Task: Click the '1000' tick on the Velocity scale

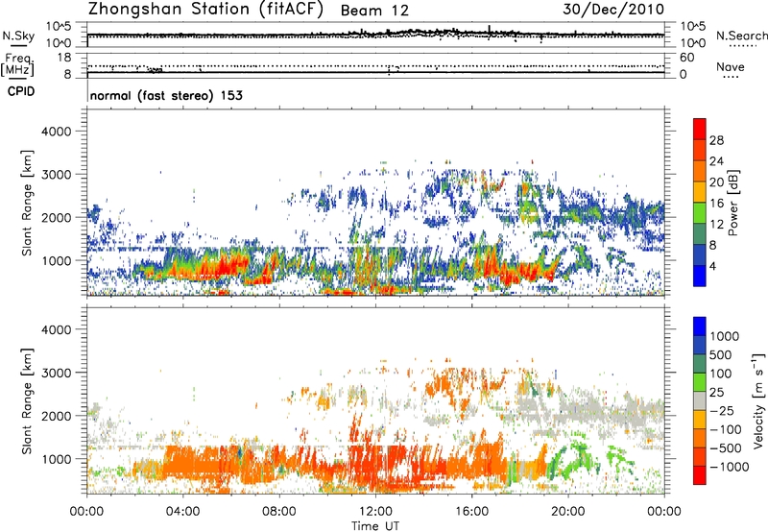Action: click(725, 336)
